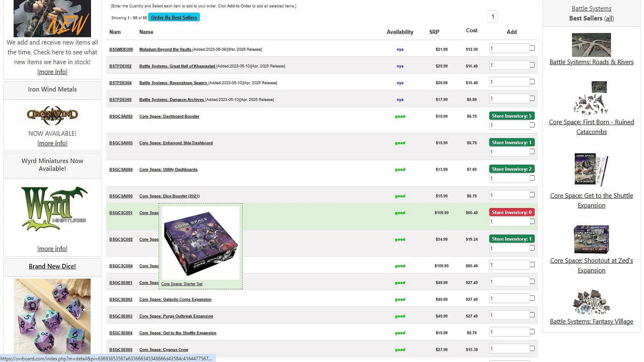This screenshot has width=644, height=362.
Task: Click the Wyrd Miniatures dragon logo
Action: (54, 209)
